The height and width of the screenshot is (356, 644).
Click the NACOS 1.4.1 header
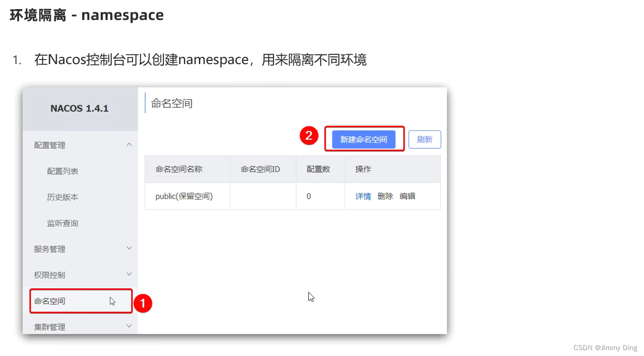tap(79, 109)
